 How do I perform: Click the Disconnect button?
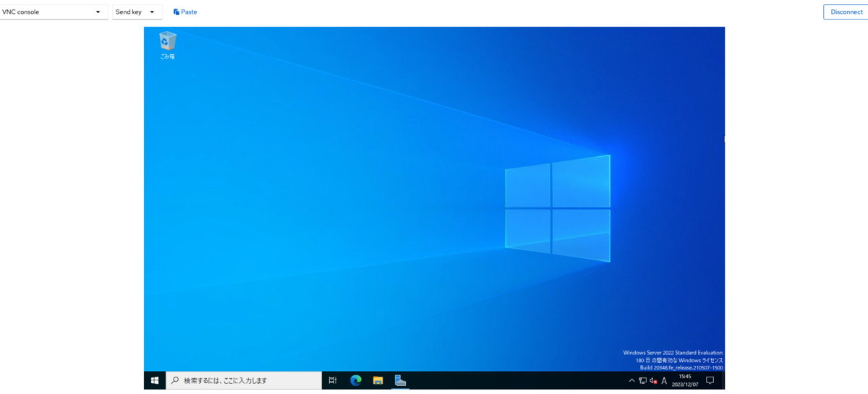point(846,12)
